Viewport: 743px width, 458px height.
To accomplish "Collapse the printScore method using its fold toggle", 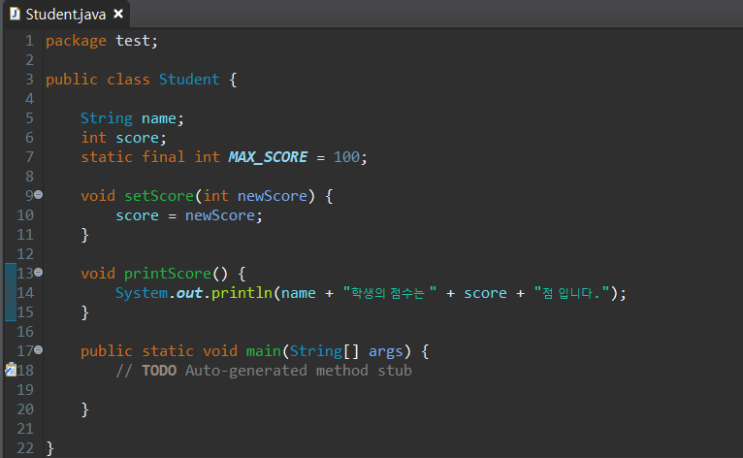I will click(x=39, y=273).
